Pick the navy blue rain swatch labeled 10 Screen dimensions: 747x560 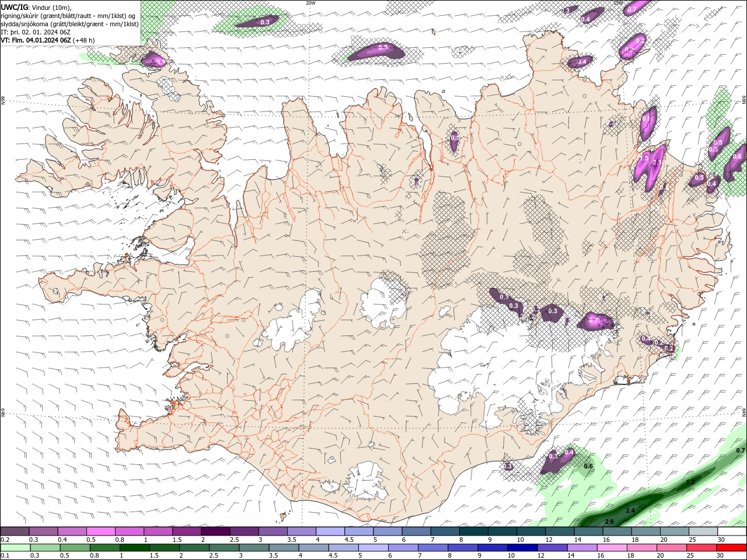coord(523,548)
